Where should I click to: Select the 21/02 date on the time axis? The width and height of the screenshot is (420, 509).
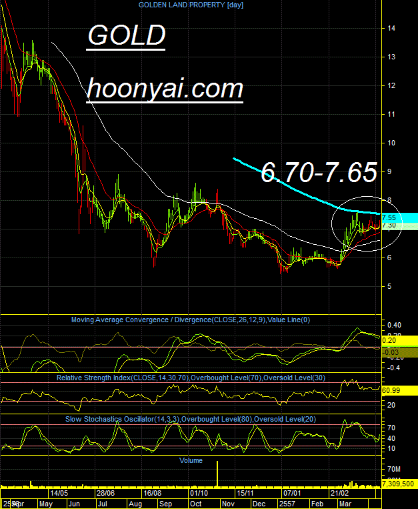pyautogui.click(x=339, y=494)
